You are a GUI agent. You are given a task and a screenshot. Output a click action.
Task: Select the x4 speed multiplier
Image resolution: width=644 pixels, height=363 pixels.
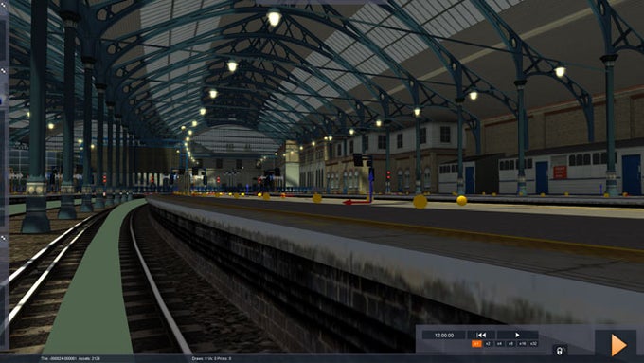click(499, 344)
